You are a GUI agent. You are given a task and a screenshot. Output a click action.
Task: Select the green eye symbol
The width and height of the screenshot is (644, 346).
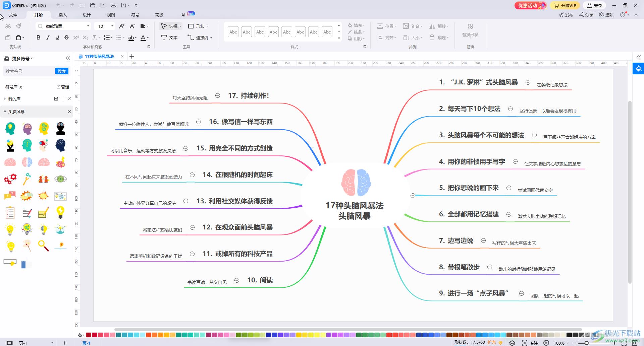60,179
